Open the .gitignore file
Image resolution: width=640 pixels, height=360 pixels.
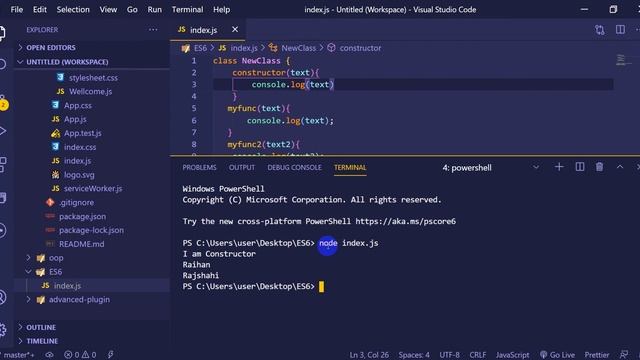point(76,202)
